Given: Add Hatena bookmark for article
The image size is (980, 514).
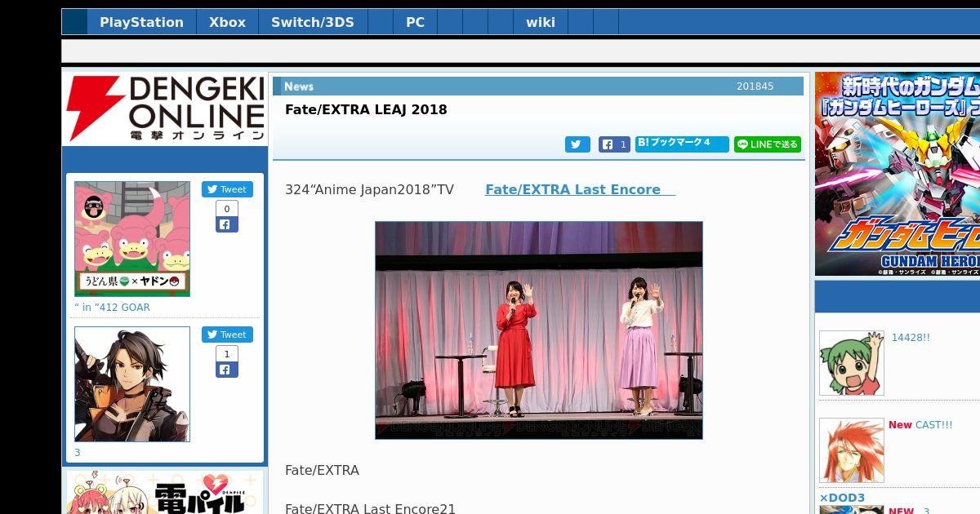Looking at the screenshot, I should point(683,144).
